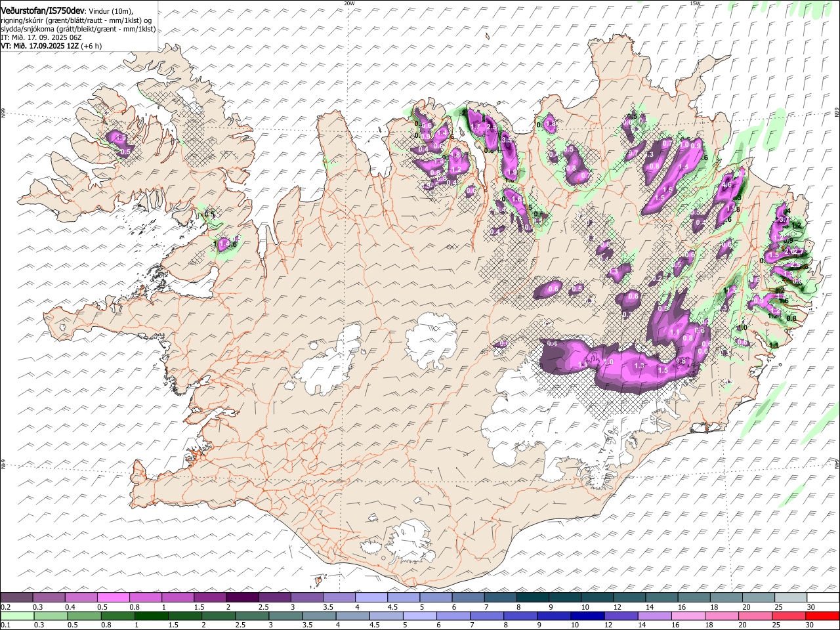Select the 'slydda/snjókoma (grátt/bleikt/grænt - mm/1klst)' line
Viewport: 840px width, 630px height.
coord(78,29)
